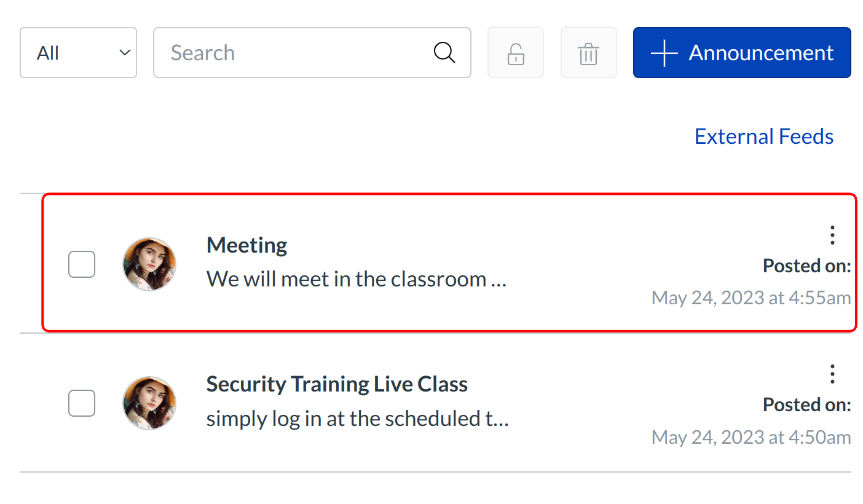Image resolution: width=863 pixels, height=504 pixels.
Task: Click the search magnifier icon
Action: [444, 53]
